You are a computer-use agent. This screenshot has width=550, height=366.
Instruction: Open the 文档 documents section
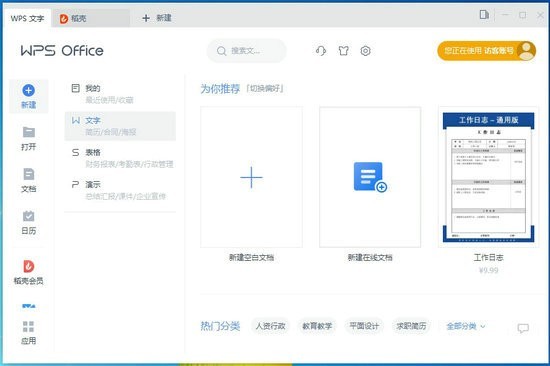[x=29, y=180]
